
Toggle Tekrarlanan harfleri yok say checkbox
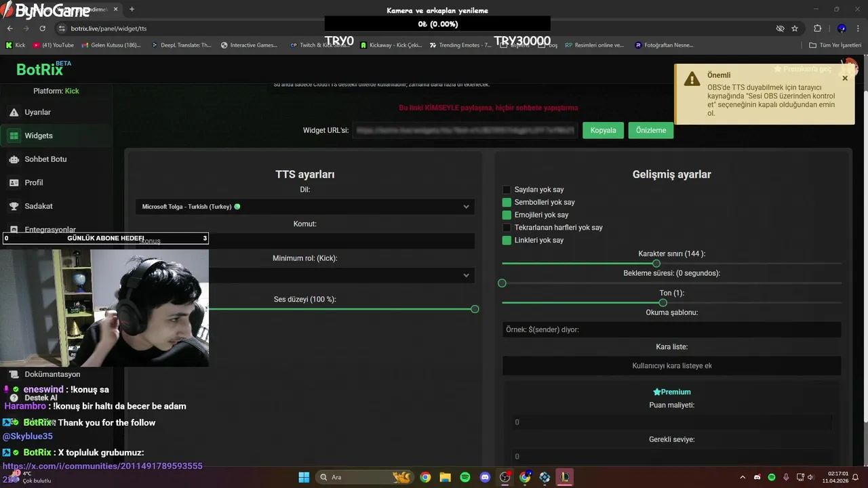[507, 228]
